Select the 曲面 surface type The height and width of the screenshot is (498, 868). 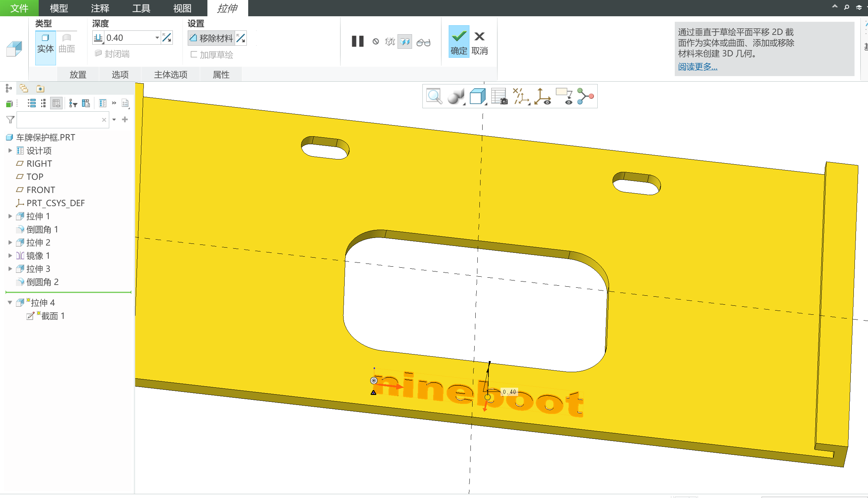tap(67, 44)
